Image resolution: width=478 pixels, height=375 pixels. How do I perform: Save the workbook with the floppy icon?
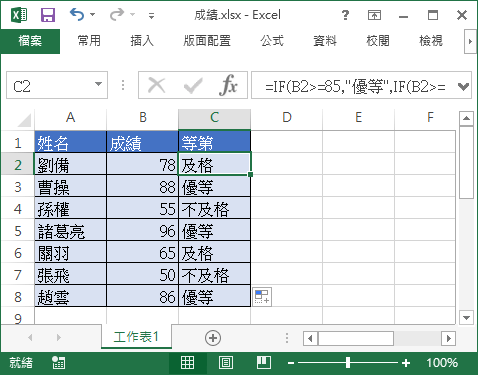(x=48, y=15)
